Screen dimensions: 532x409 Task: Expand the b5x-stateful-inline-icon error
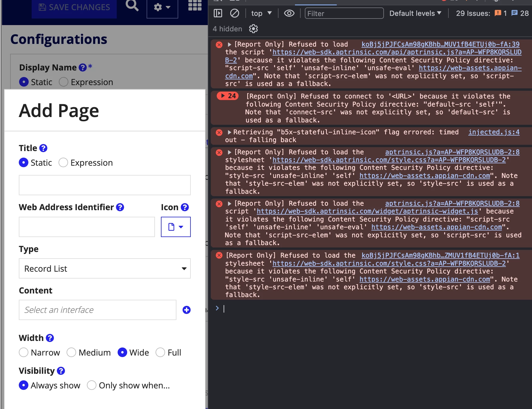click(229, 132)
